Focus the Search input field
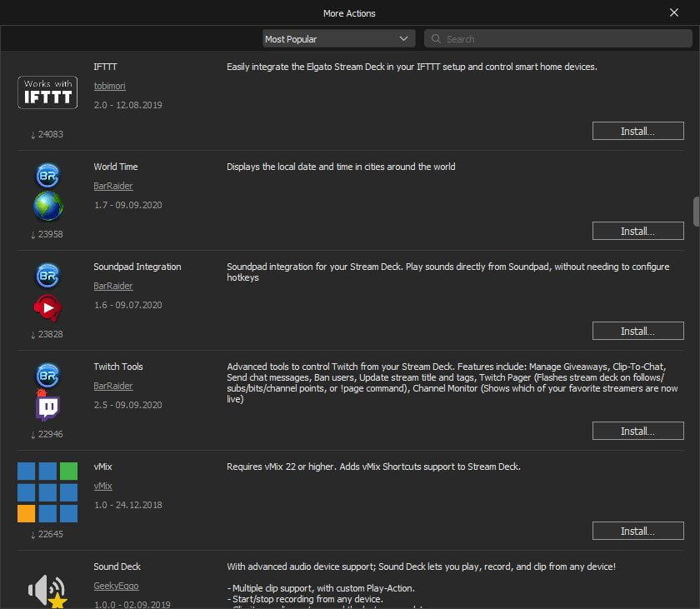The width and height of the screenshot is (700, 609). coord(558,39)
